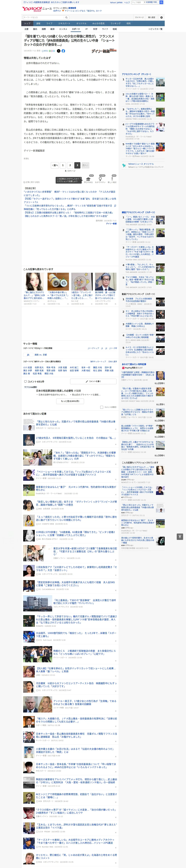Open 唐沢寿明 recommended article thumbnail
The width and height of the screenshot is (186, 868).
[106, 281]
